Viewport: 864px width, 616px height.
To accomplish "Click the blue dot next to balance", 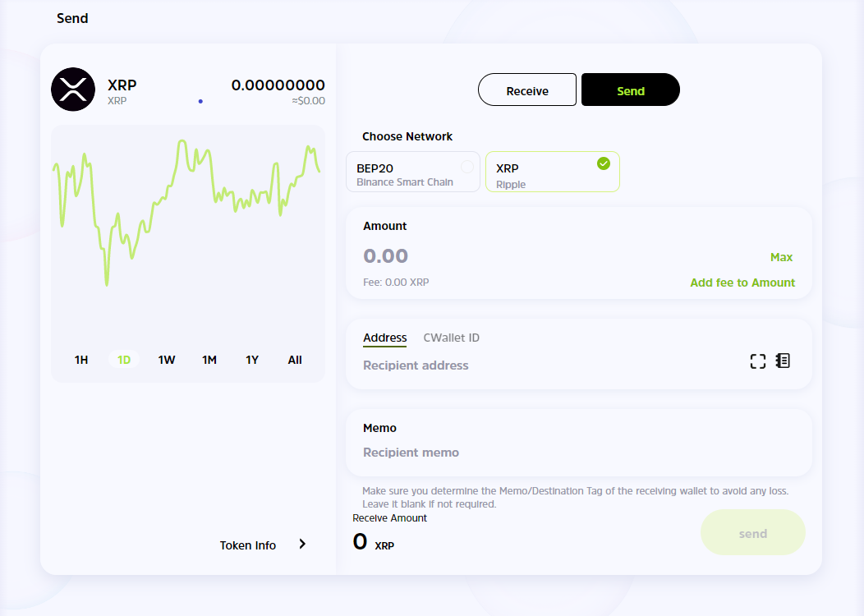I will coord(200,100).
